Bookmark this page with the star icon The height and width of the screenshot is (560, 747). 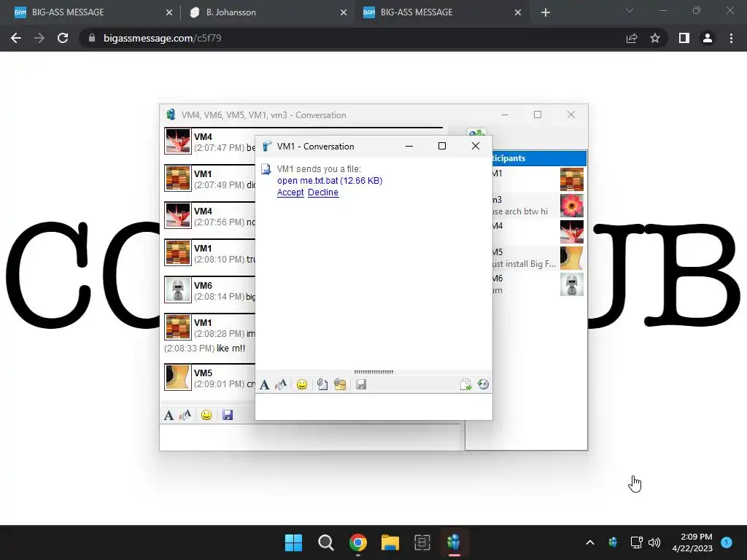click(x=655, y=38)
